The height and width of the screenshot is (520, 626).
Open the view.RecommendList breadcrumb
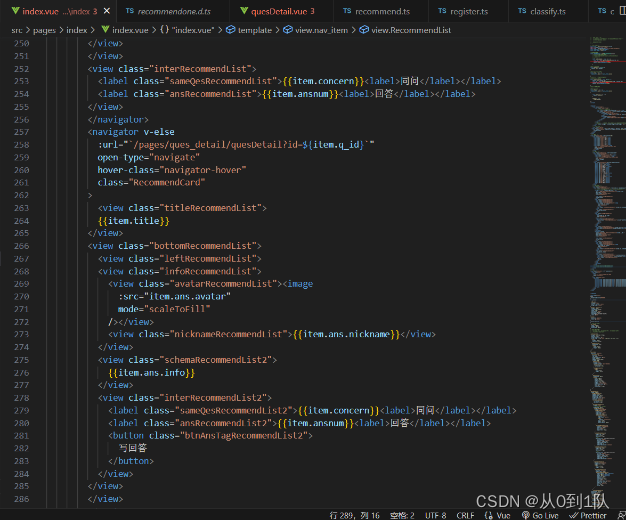click(x=411, y=30)
